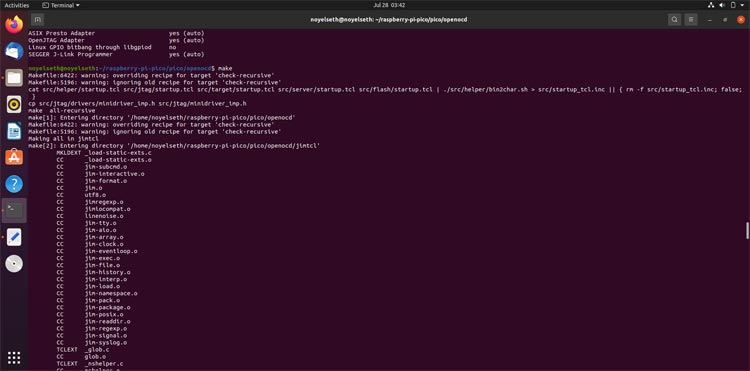Viewport: 750px width, 371px height.
Task: Select the Terminal icon in dock
Action: click(14, 210)
